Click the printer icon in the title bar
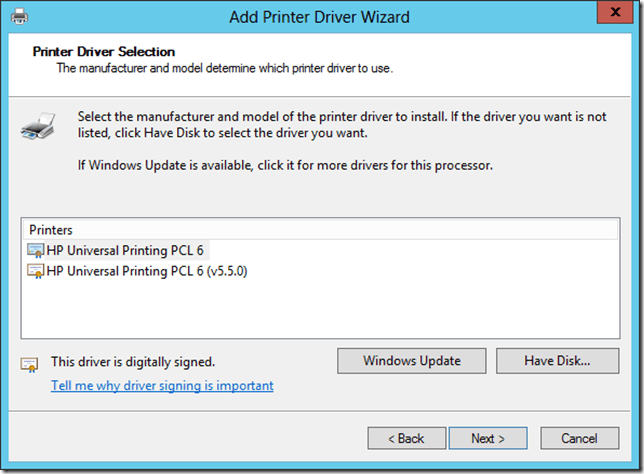Image resolution: width=644 pixels, height=474 pixels. (19, 17)
